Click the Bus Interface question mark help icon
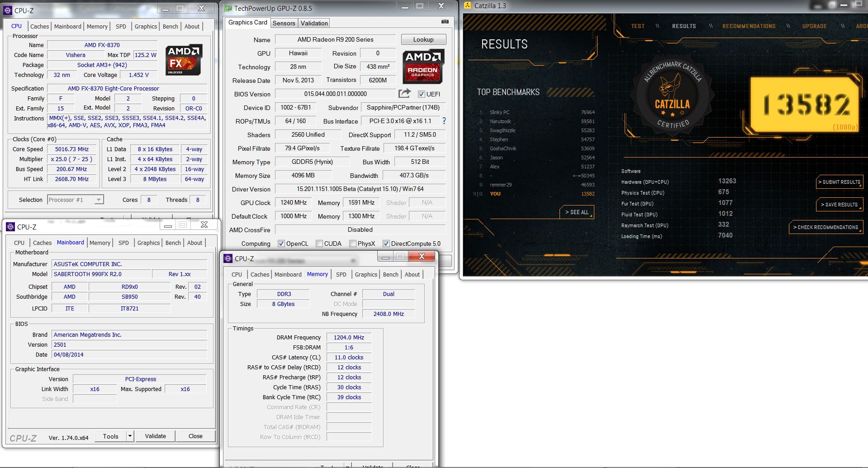Image resolution: width=868 pixels, height=468 pixels. (444, 121)
